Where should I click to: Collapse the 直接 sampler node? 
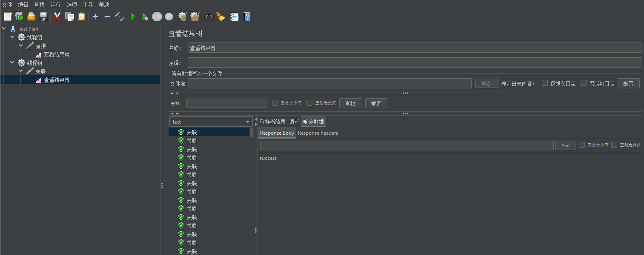[x=21, y=46]
